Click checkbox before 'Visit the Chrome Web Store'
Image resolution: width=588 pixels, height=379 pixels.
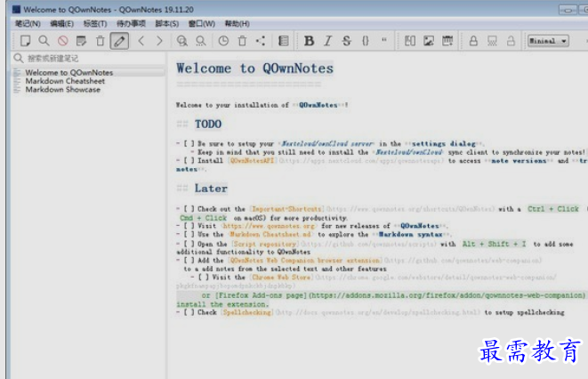pyautogui.click(x=204, y=278)
